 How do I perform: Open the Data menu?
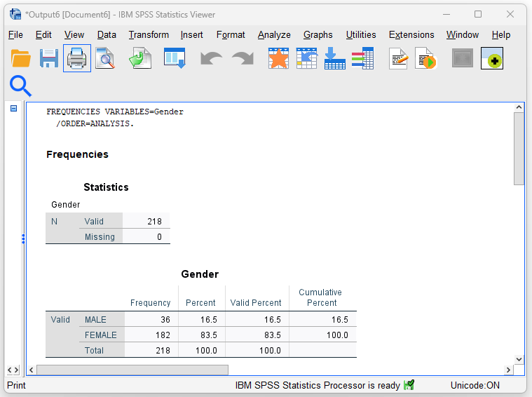click(x=107, y=34)
